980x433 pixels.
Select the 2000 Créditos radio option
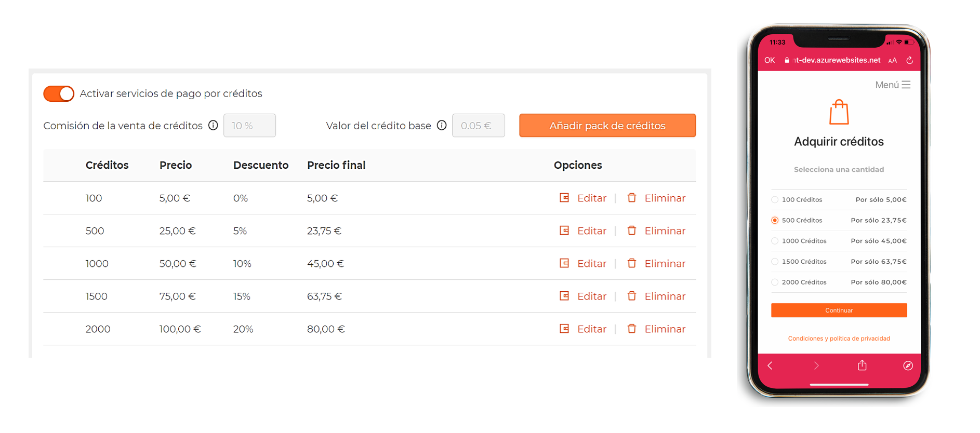coord(775,282)
